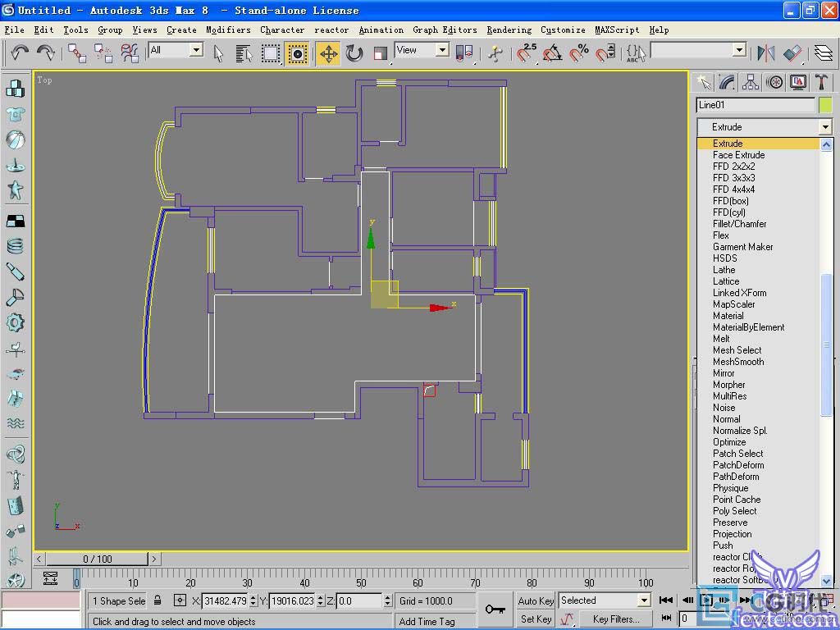Open Edit Named Selection Sets
The height and width of the screenshot is (630, 840).
tap(636, 53)
